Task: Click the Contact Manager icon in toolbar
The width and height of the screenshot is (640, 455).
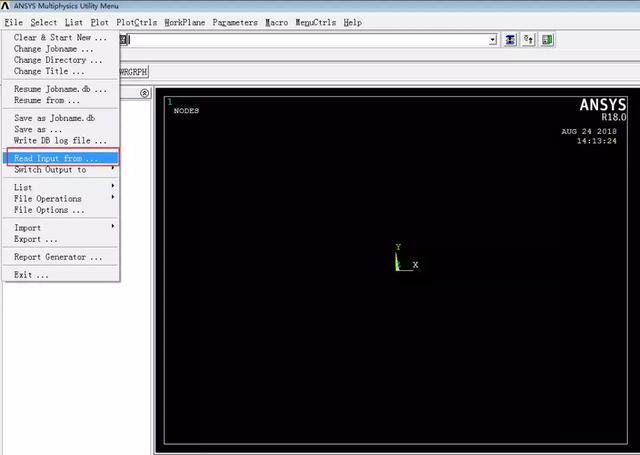Action: pos(547,40)
